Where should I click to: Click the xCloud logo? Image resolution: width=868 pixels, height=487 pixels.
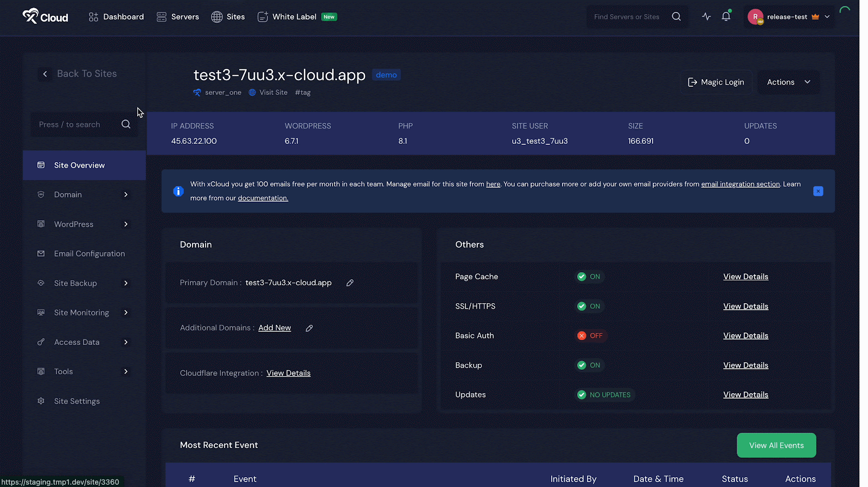click(46, 17)
